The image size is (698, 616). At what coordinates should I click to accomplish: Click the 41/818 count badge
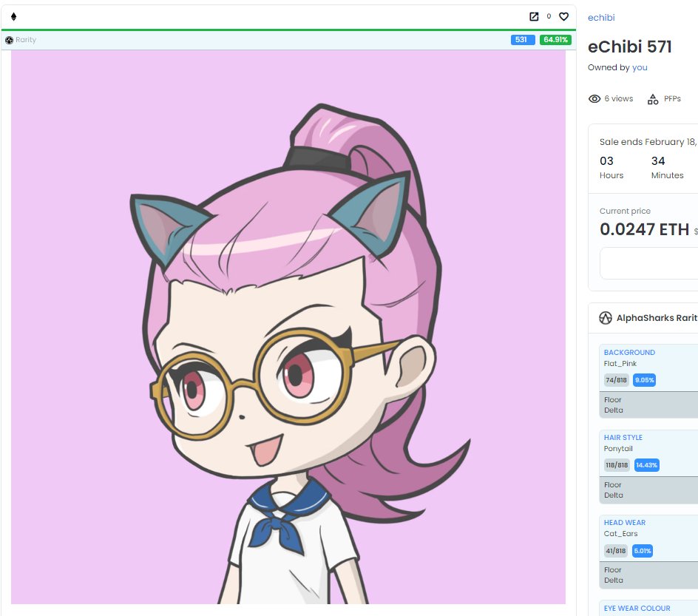(x=616, y=551)
